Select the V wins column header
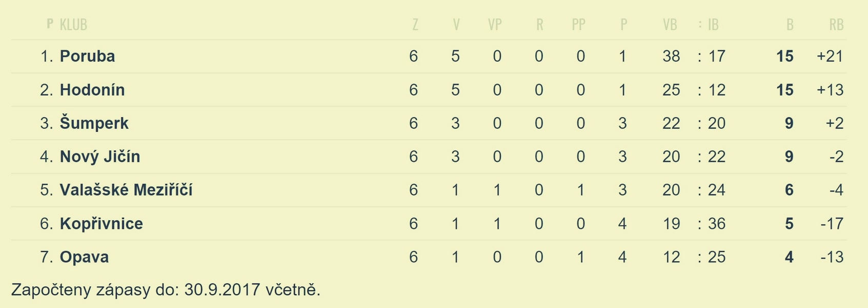Image resolution: width=868 pixels, height=308 pixels. tap(456, 24)
